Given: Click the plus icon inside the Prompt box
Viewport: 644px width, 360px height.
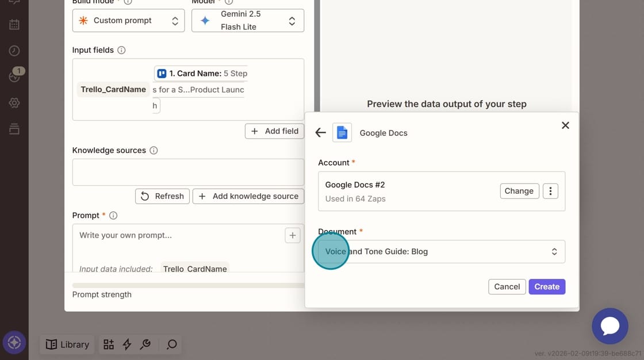Looking at the screenshot, I should (x=292, y=235).
